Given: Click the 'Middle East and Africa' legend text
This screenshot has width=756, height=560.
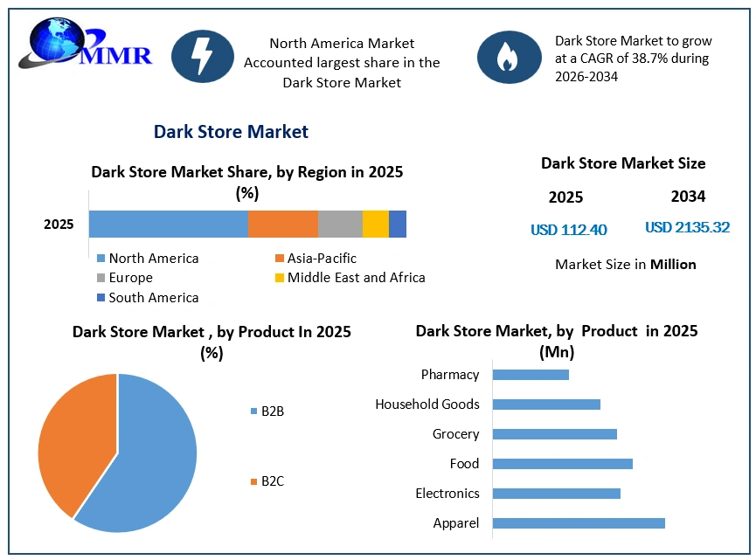Looking at the screenshot, I should [357, 278].
